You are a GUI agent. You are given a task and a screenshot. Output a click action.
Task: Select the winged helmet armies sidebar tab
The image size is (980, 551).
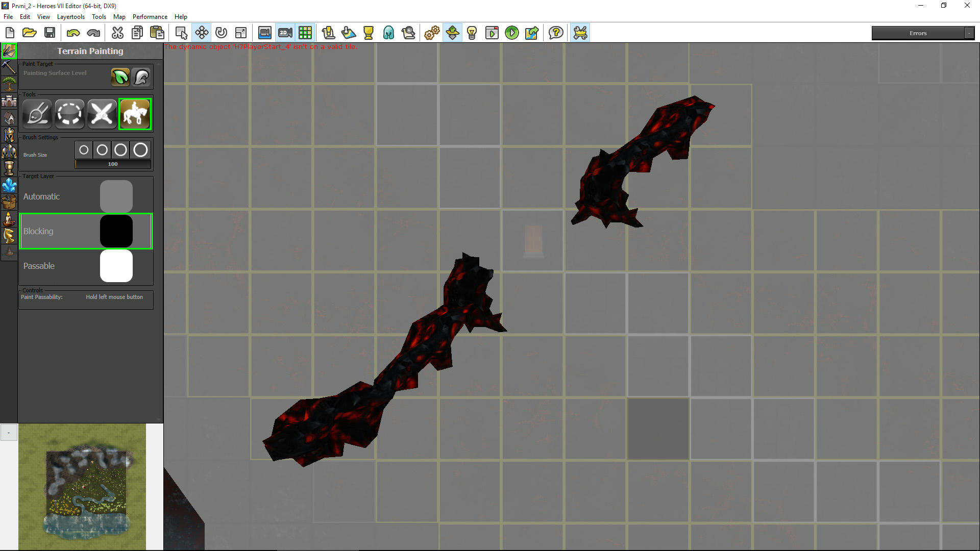point(9,152)
